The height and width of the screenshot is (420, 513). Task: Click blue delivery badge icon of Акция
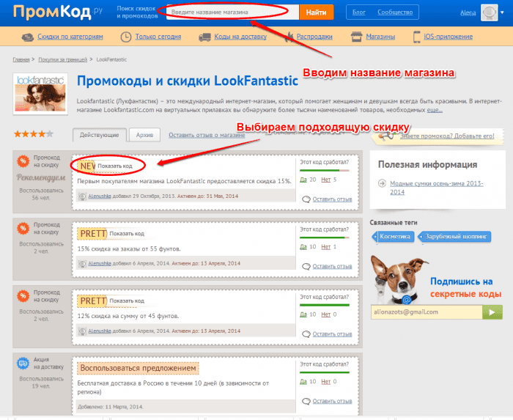23,363
